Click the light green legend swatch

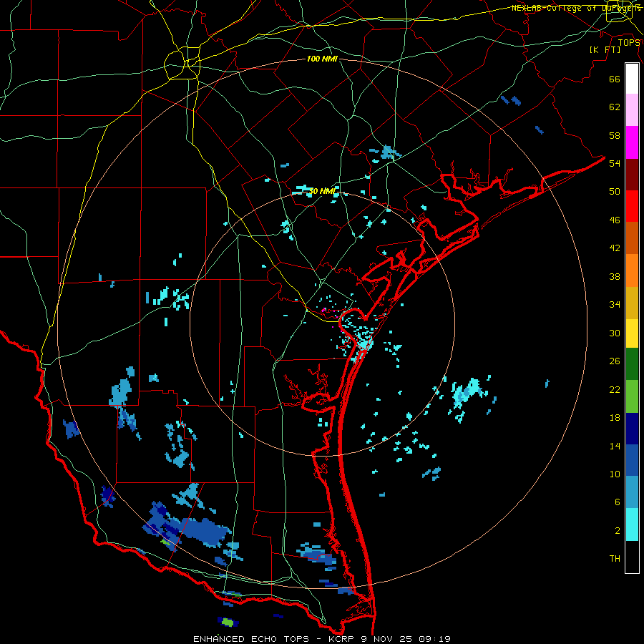pyautogui.click(x=632, y=396)
